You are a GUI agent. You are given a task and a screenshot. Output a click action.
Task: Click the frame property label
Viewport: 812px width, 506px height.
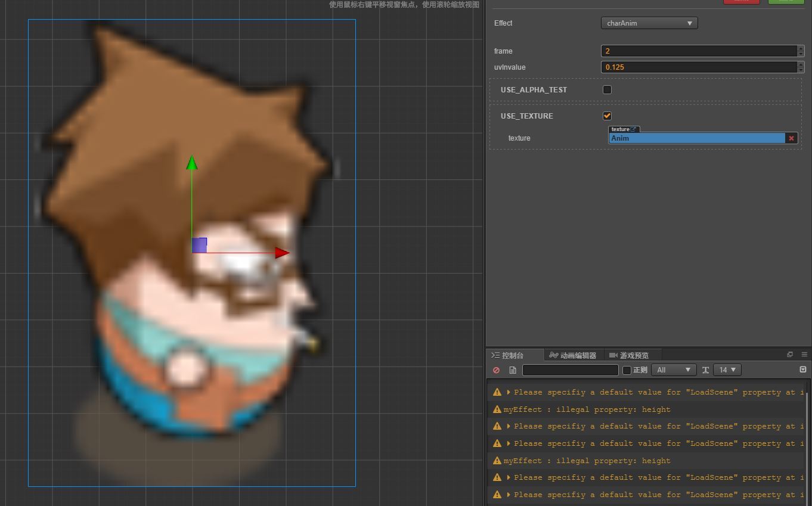tap(503, 51)
